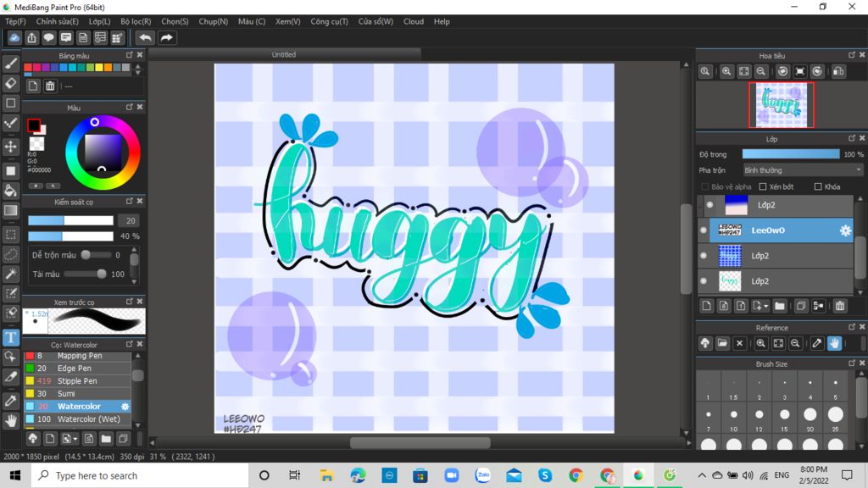Select the Bucket fill tool

coord(10,191)
